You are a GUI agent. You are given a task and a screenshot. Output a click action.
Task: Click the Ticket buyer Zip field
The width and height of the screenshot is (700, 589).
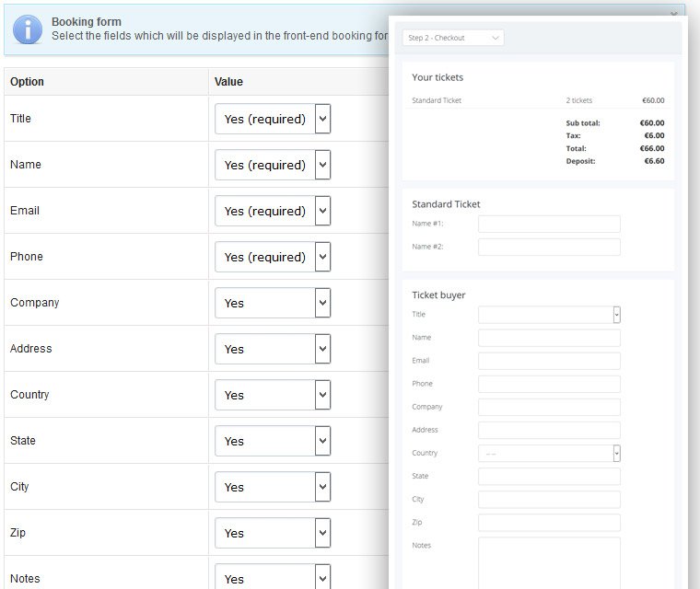[549, 523]
